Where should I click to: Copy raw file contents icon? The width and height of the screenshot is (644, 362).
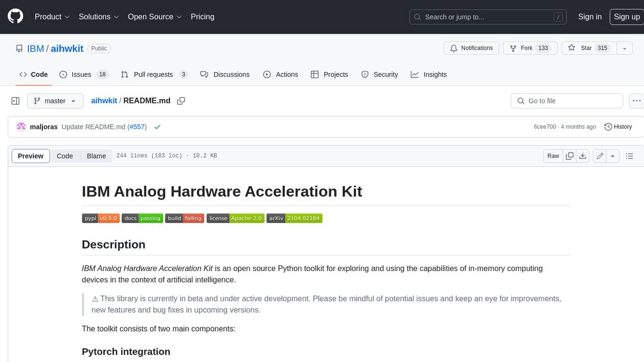tap(570, 156)
